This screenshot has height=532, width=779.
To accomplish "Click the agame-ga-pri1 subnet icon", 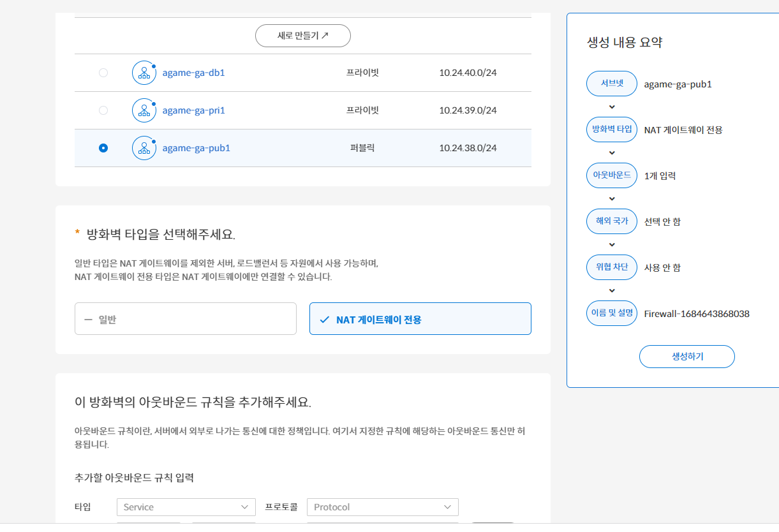I will point(144,110).
